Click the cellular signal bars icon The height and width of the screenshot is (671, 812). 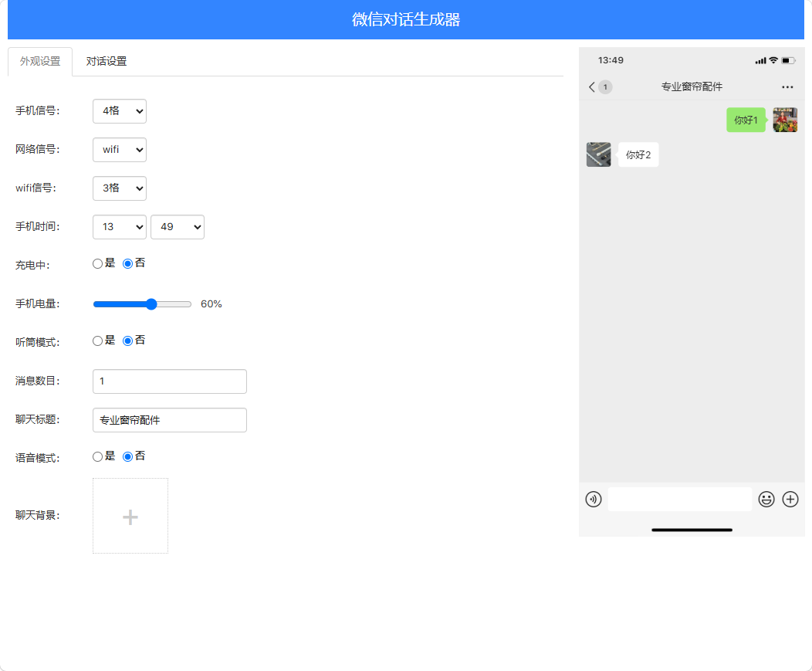tap(760, 61)
